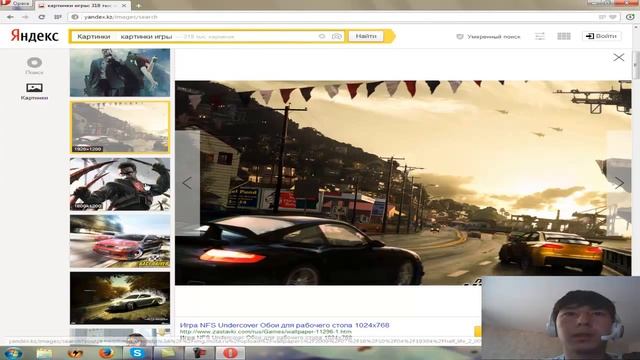Open «Поиск» in the left sidebar
Viewport: 640px width, 360px height.
pos(34,66)
